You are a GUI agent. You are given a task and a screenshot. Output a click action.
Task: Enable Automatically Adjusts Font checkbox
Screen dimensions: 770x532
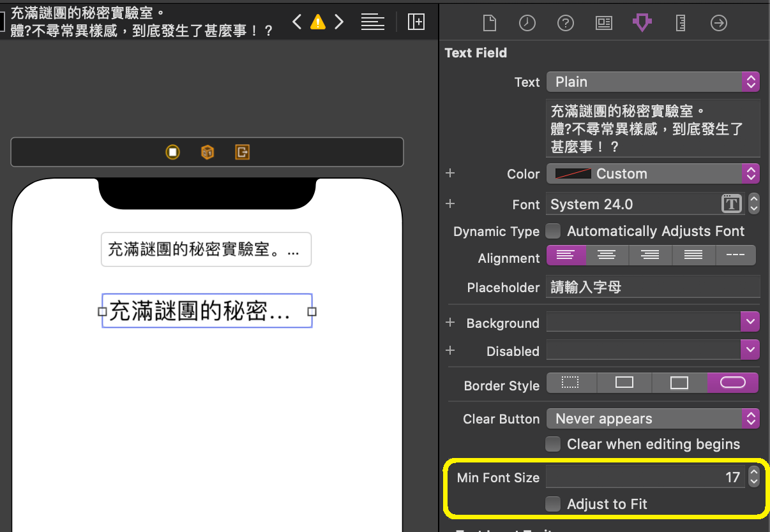[x=554, y=231]
